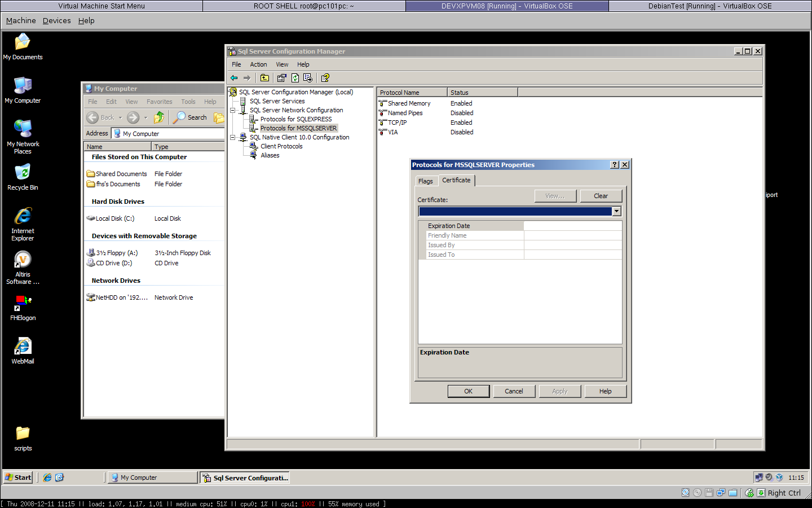Click VirtualBox shared folders status icon
The width and height of the screenshot is (812, 508).
pyautogui.click(x=732, y=493)
